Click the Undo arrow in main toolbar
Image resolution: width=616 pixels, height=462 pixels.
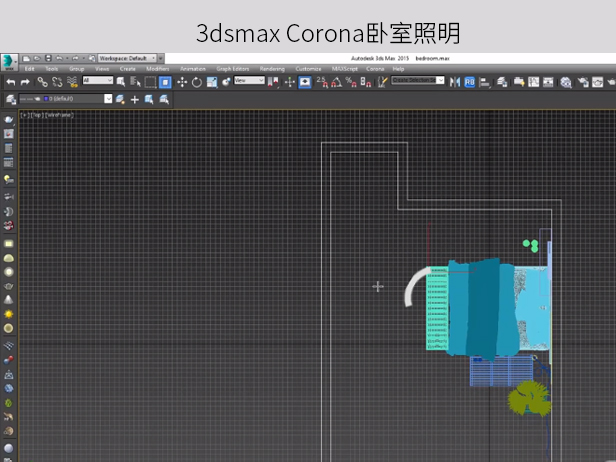point(10,82)
